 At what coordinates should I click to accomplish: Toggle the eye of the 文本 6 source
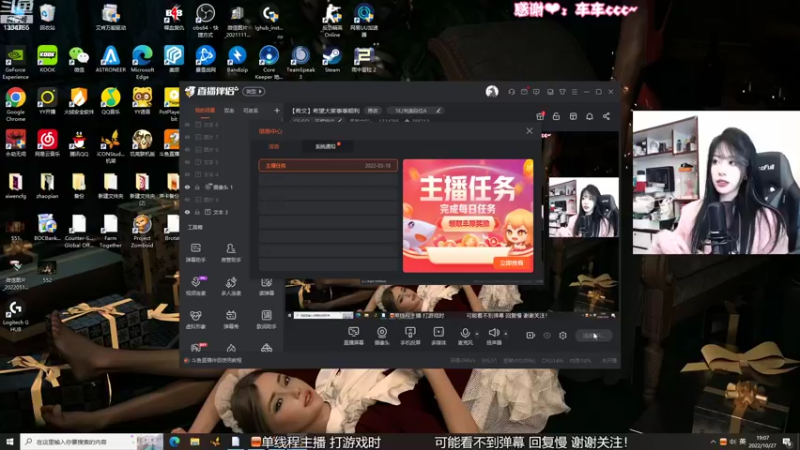(187, 124)
